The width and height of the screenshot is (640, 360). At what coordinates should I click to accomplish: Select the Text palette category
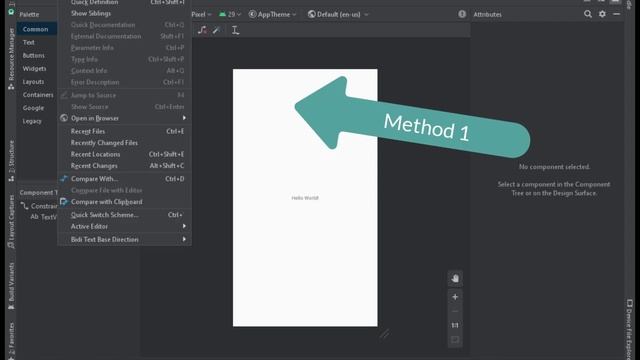[29, 42]
